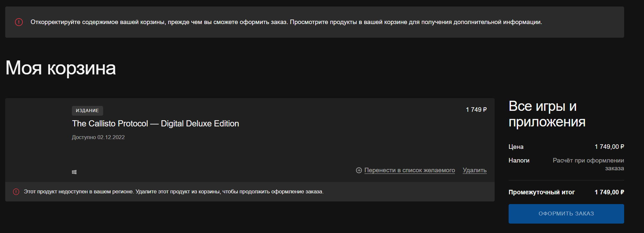Screen dimensions: 644x233
Task: Click the alert icon in the top banner
Action: pyautogui.click(x=19, y=22)
